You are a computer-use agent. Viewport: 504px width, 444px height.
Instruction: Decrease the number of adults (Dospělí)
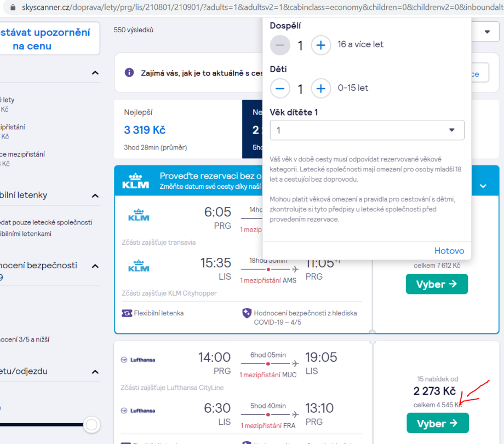[x=280, y=45]
